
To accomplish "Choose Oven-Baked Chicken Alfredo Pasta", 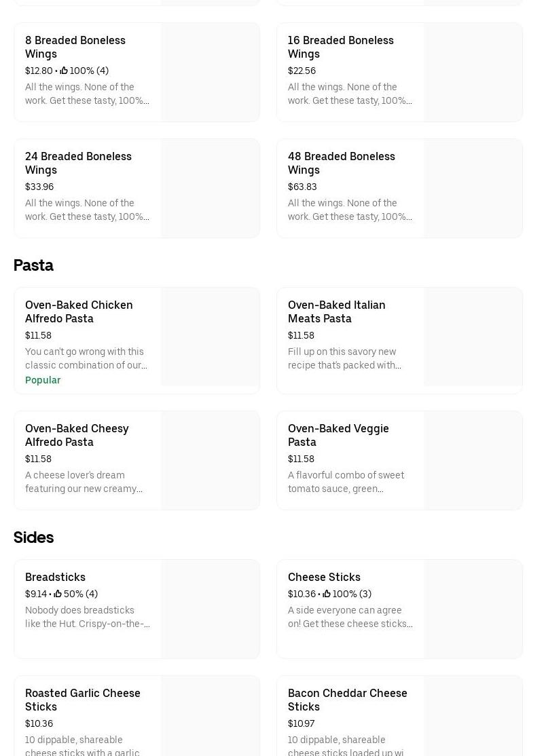I will coord(79,311).
